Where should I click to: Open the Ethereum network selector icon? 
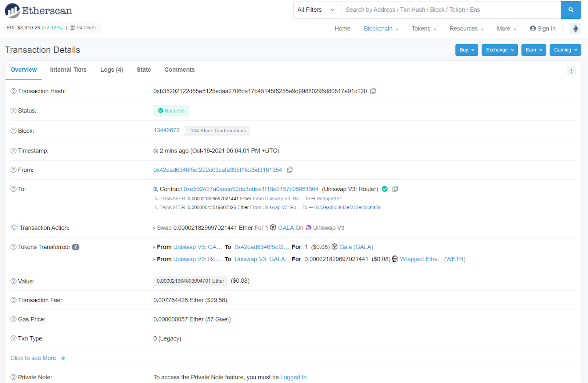click(576, 28)
